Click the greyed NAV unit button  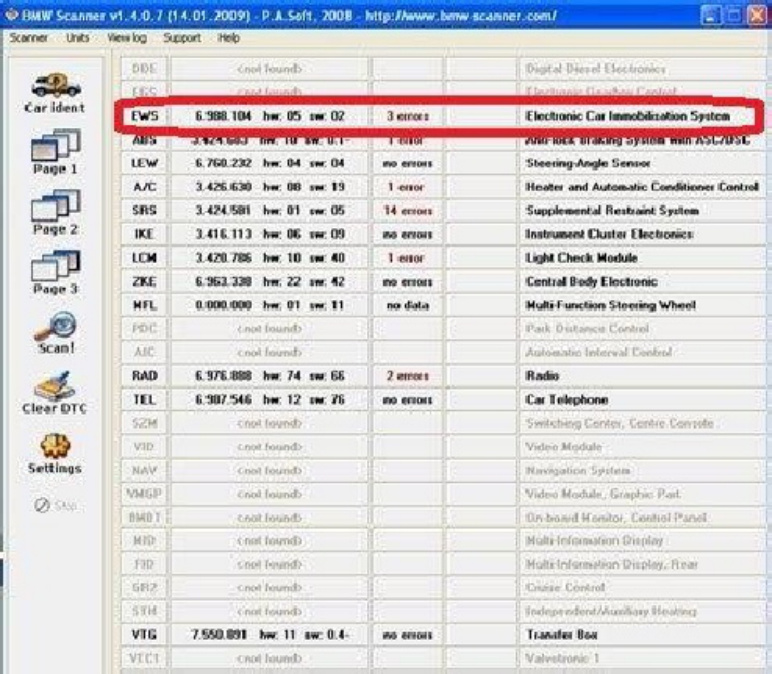point(144,470)
